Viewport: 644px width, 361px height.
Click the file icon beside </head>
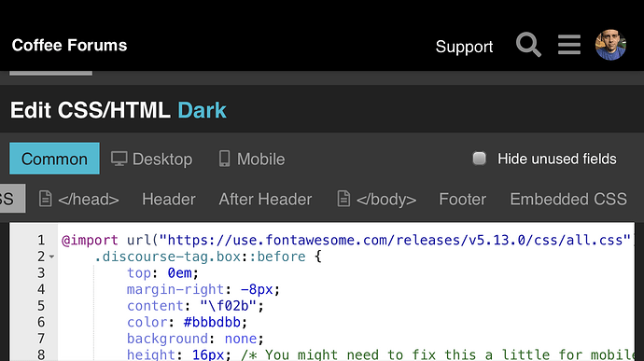click(45, 199)
